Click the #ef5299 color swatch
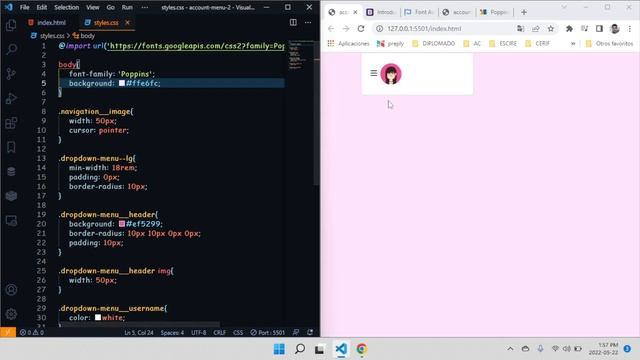The width and height of the screenshot is (640, 360). (122, 224)
